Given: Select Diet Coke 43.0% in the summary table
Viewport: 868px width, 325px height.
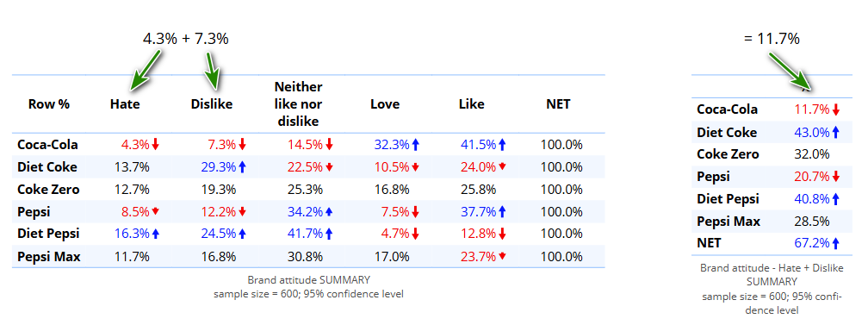Looking at the screenshot, I should [813, 132].
